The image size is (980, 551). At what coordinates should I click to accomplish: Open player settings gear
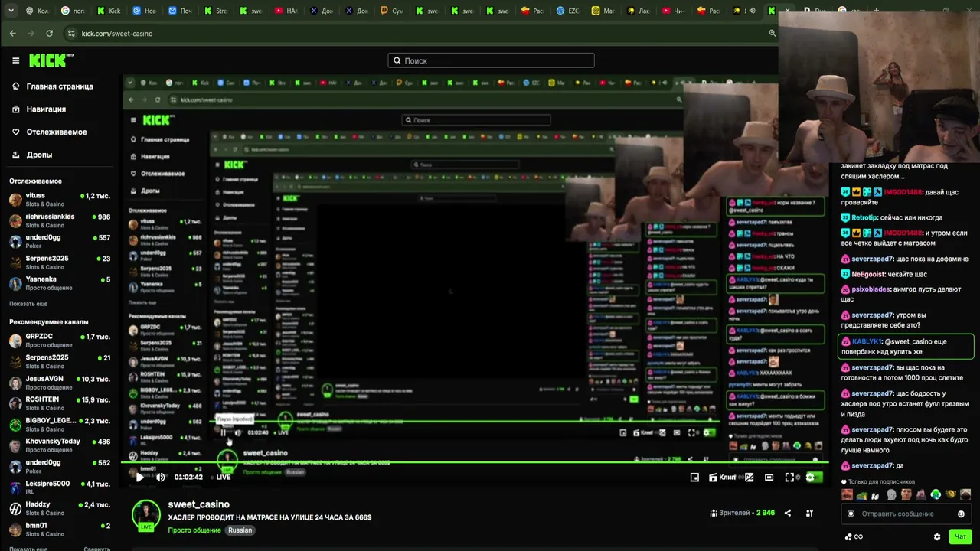810,477
